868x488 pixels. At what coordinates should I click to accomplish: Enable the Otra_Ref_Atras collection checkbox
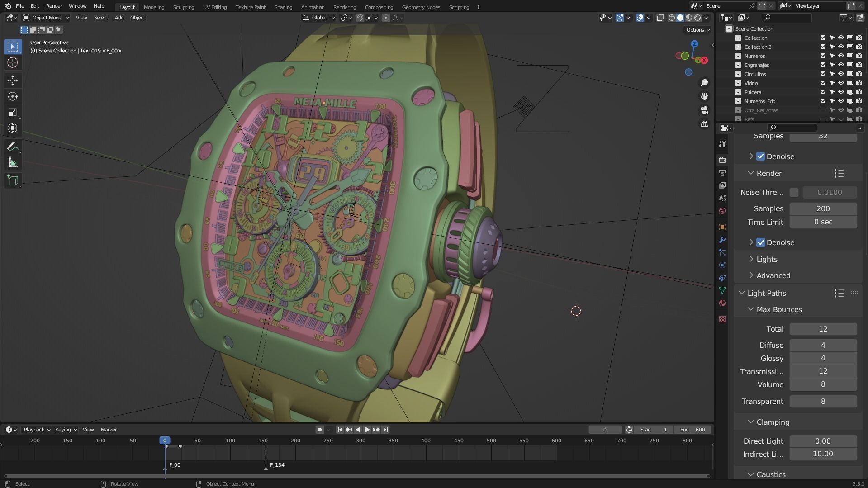[x=823, y=110]
